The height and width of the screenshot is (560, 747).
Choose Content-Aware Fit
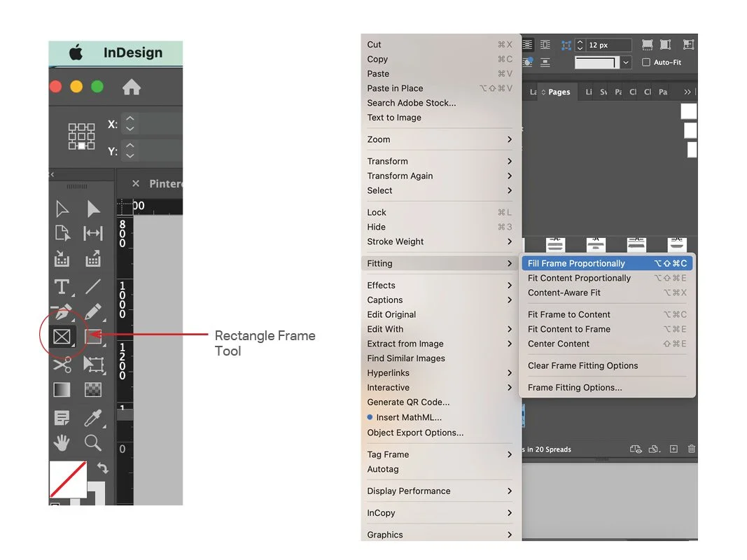(x=607, y=293)
